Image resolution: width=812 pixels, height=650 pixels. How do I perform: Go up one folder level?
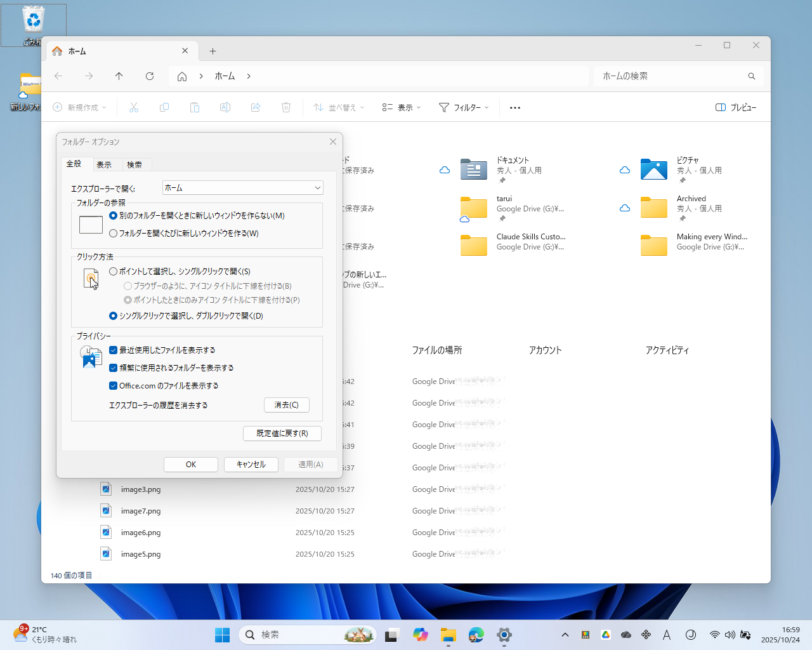click(119, 76)
